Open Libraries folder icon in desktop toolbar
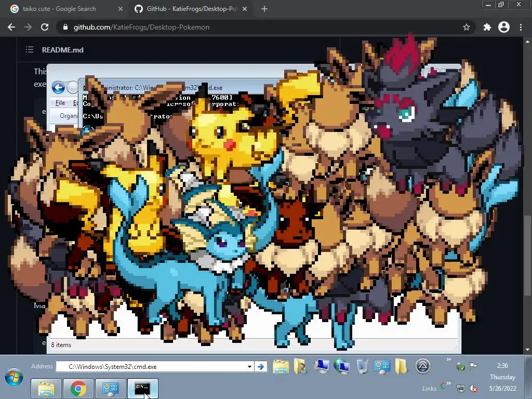The height and width of the screenshot is (399, 532). (281, 367)
